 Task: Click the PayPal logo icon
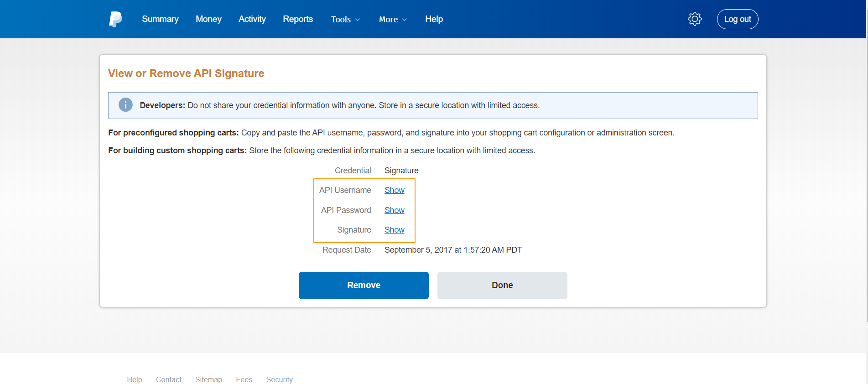pos(115,19)
